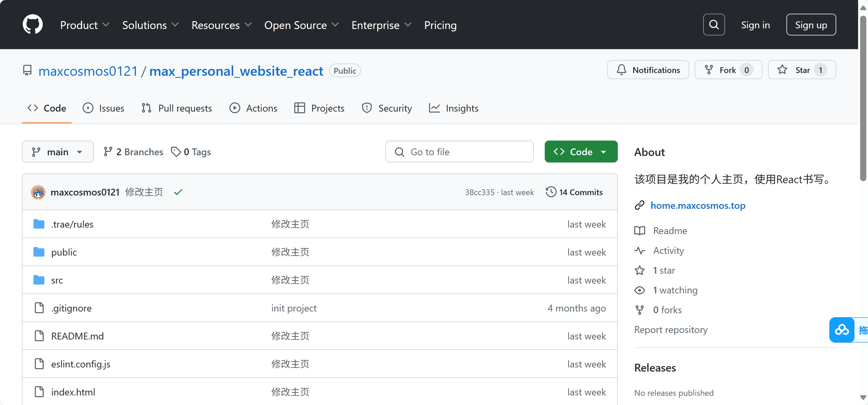Screen dimensions: 868x405
Task: Expand the Resources menu
Action: [x=222, y=25]
